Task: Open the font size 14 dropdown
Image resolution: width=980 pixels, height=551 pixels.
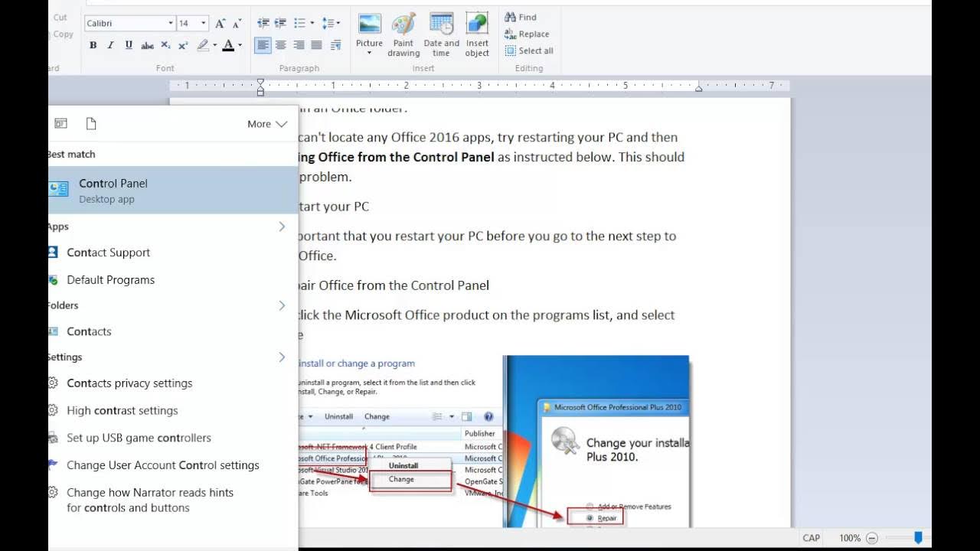Action: (203, 24)
